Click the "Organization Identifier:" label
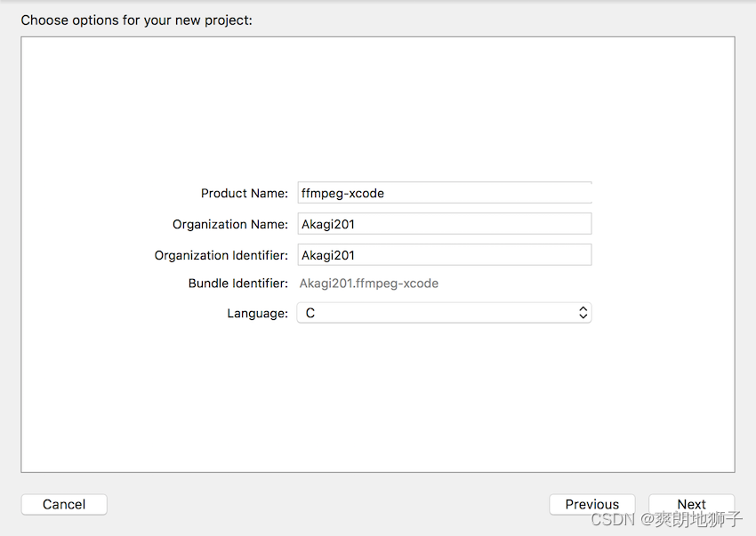 click(x=221, y=255)
